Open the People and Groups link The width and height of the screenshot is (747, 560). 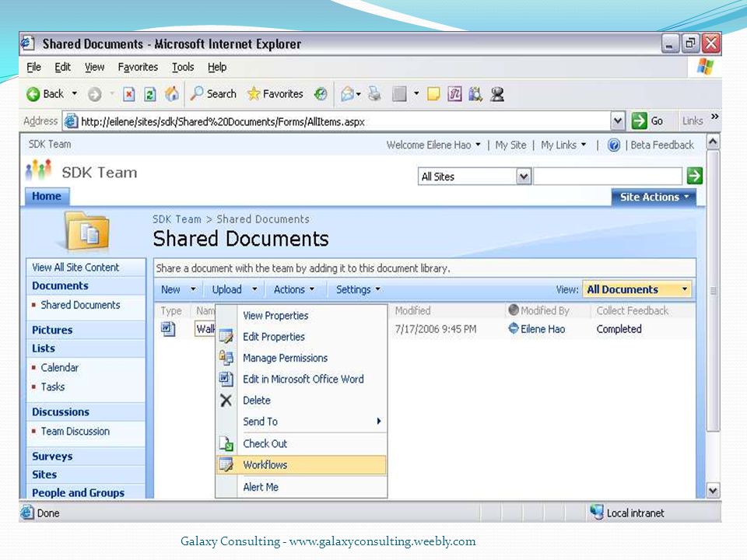coord(78,492)
